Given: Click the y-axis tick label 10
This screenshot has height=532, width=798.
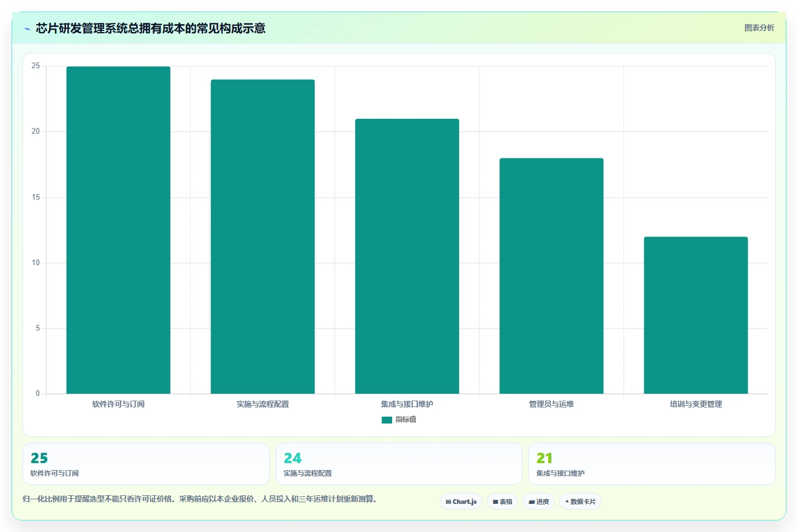Looking at the screenshot, I should [36, 263].
